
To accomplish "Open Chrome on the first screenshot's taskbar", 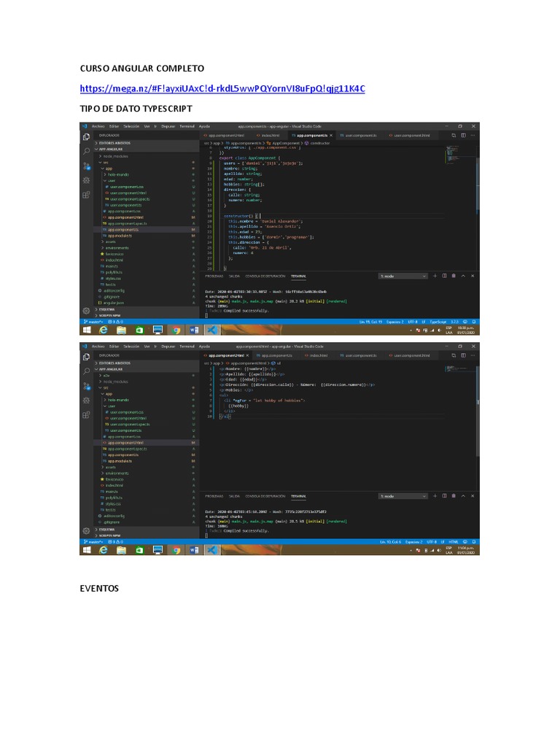I will [176, 330].
